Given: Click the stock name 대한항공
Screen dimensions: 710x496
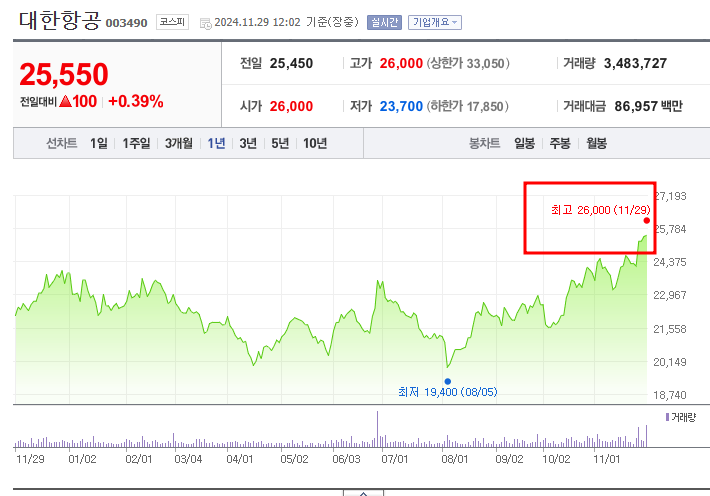Looking at the screenshot, I should 60,20.
